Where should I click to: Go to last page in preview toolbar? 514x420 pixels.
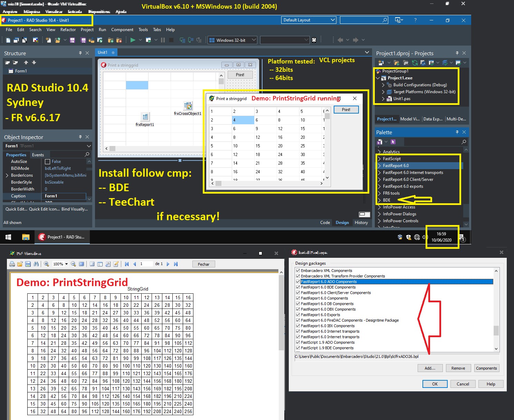coord(175,264)
